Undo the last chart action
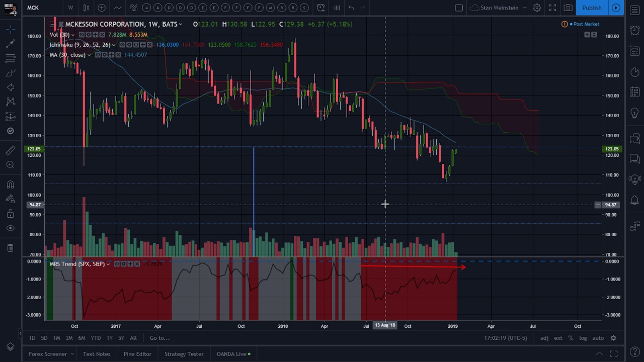 (351, 8)
